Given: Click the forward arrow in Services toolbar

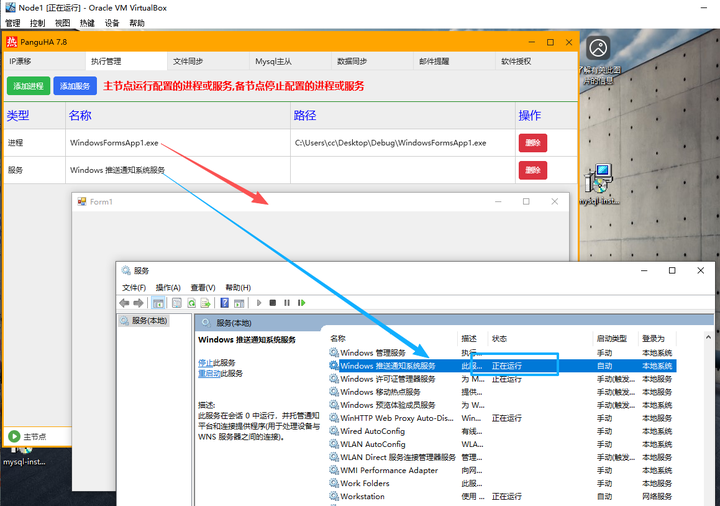Looking at the screenshot, I should (138, 303).
